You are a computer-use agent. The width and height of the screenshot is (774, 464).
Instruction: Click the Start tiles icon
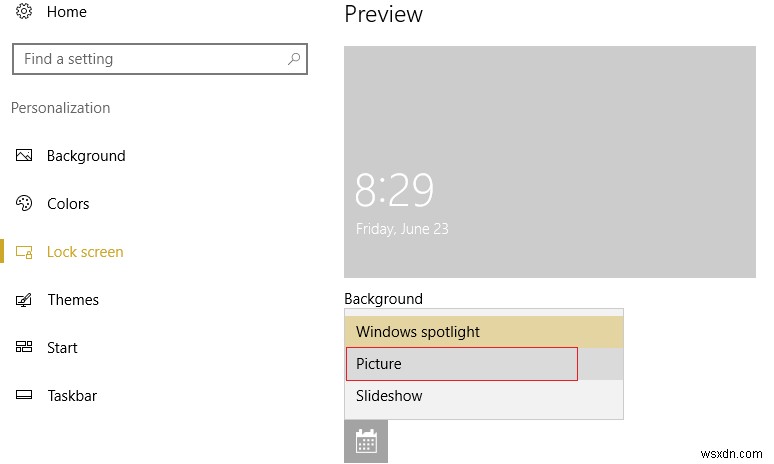[25, 348]
